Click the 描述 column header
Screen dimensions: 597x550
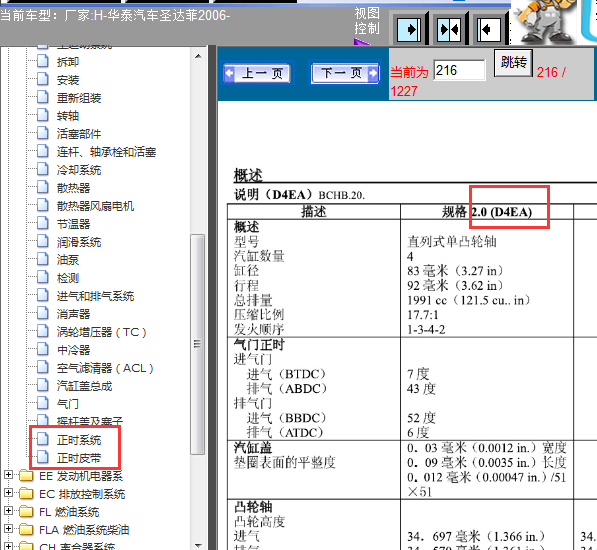(x=314, y=212)
